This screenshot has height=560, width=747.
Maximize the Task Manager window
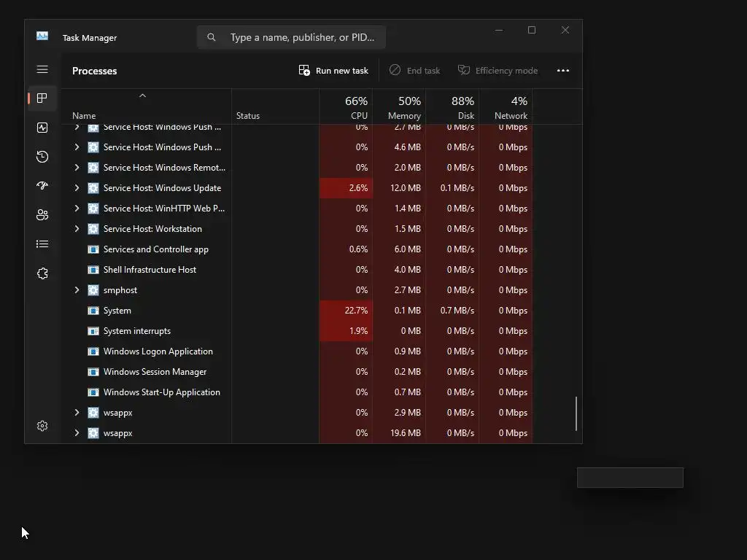532,31
